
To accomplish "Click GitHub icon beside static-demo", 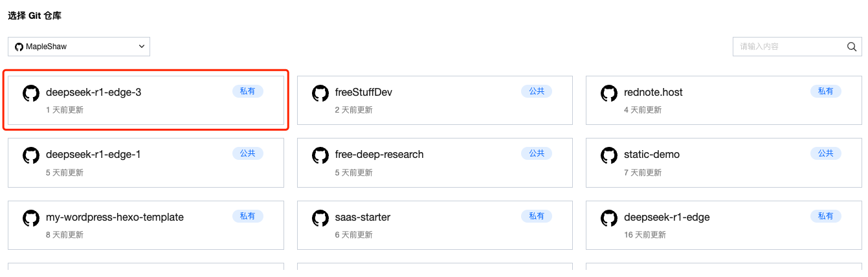I will click(608, 155).
